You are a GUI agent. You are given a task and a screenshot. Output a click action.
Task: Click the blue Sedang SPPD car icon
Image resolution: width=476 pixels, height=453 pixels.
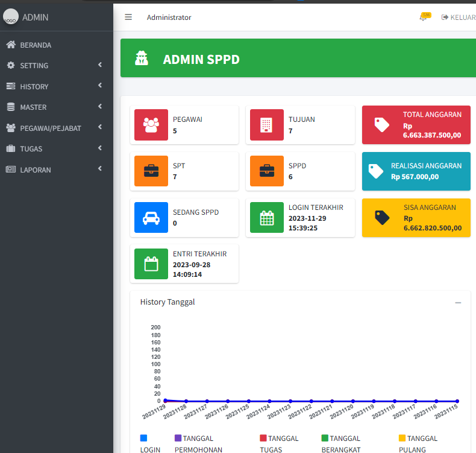click(x=151, y=218)
